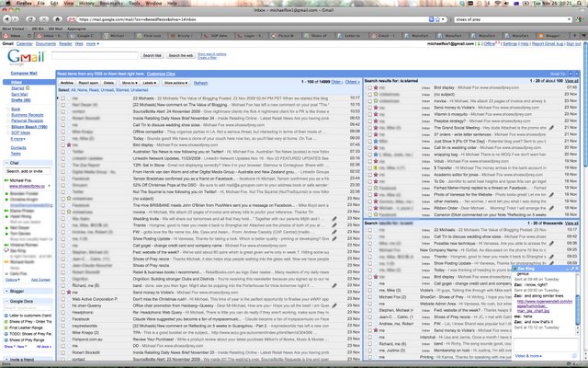Click the chat Search, add or invite field
This screenshot has height=368, width=588.
(x=28, y=171)
